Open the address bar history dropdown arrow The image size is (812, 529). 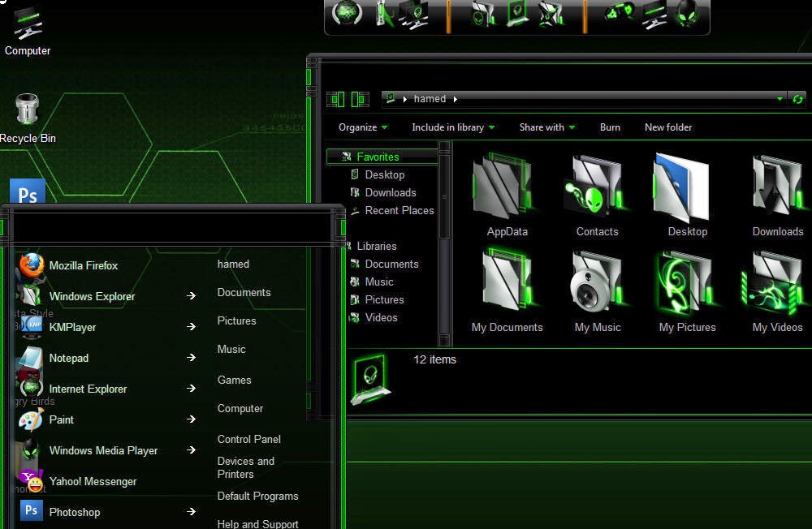[780, 98]
